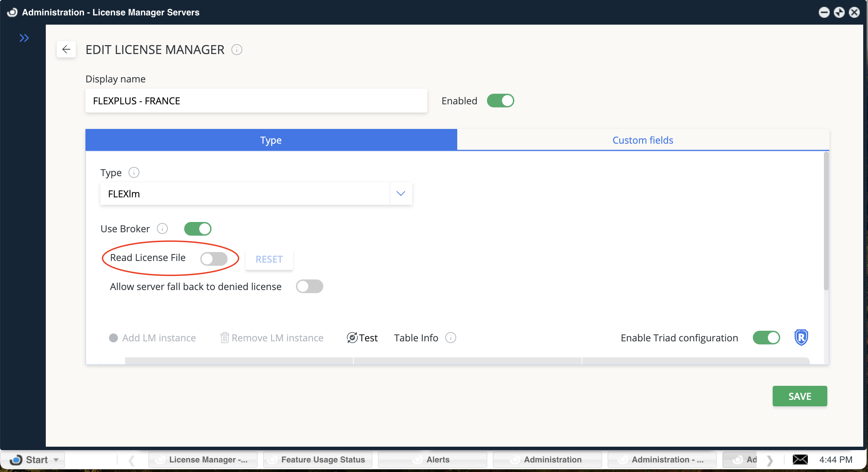Open the mail envelope tray icon
Image resolution: width=868 pixels, height=472 pixels.
[800, 459]
